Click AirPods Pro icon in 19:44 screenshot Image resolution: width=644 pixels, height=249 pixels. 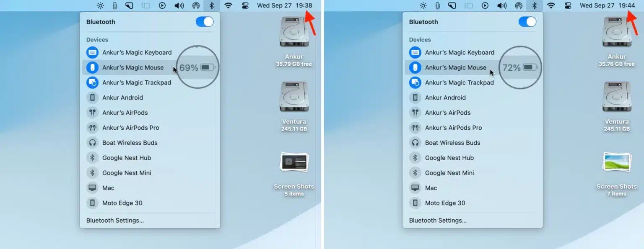(415, 128)
